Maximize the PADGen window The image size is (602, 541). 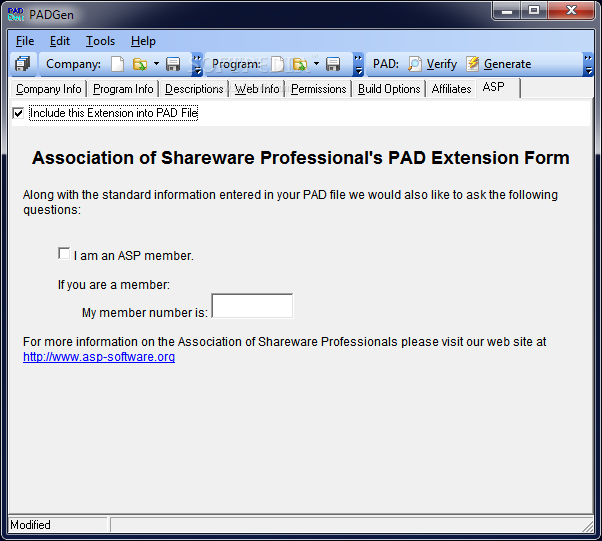tap(534, 11)
